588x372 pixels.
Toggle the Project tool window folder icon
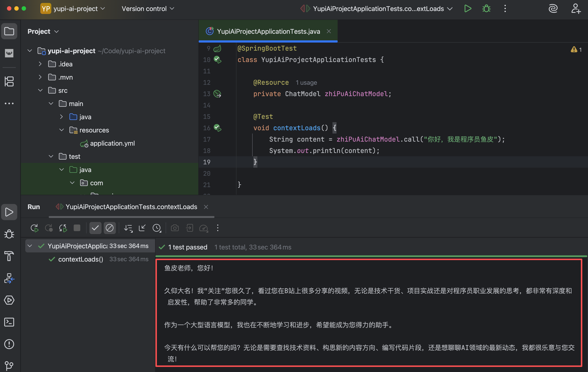pyautogui.click(x=9, y=31)
